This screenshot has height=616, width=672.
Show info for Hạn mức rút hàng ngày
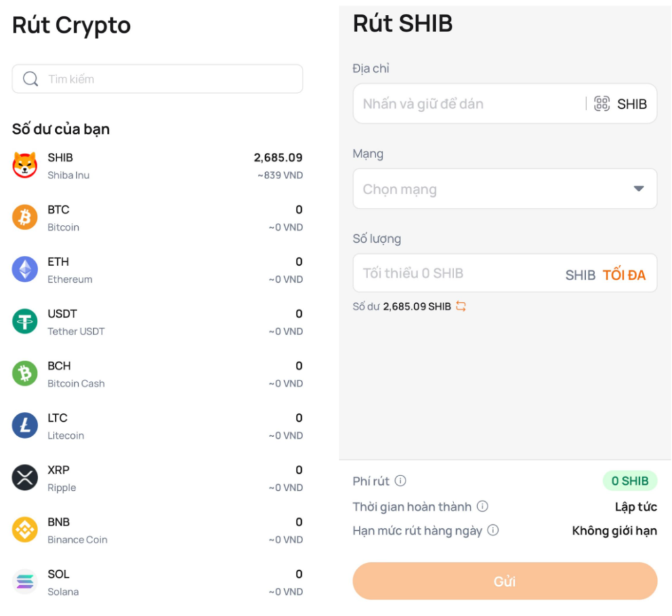point(493,530)
